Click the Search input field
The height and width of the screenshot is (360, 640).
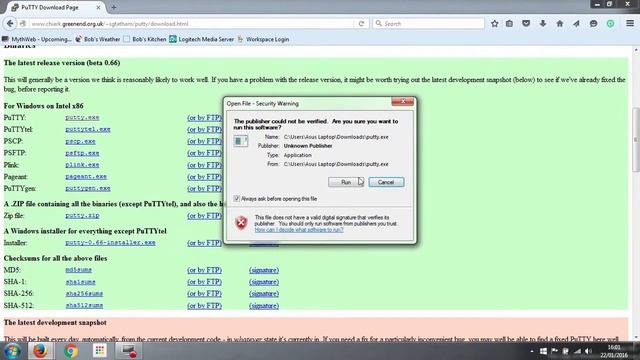[429, 24]
